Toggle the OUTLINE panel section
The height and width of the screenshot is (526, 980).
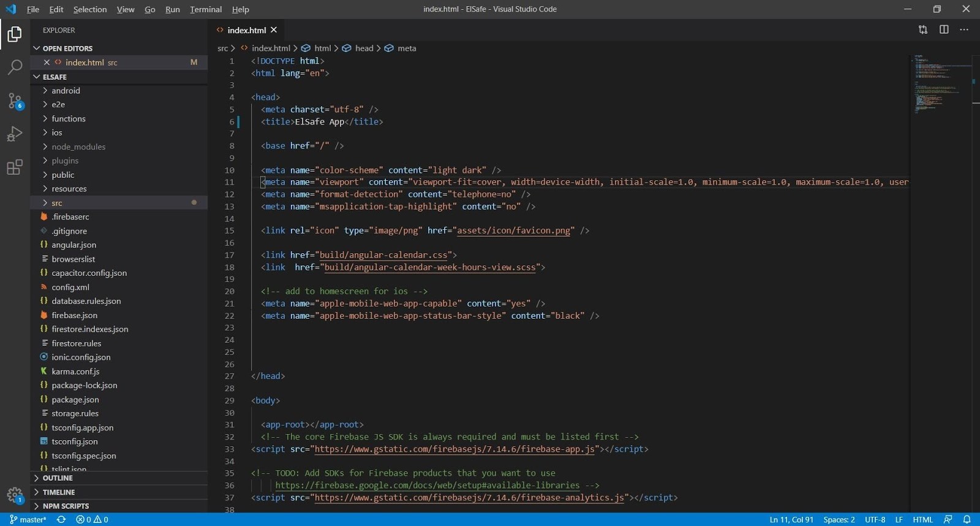click(58, 478)
